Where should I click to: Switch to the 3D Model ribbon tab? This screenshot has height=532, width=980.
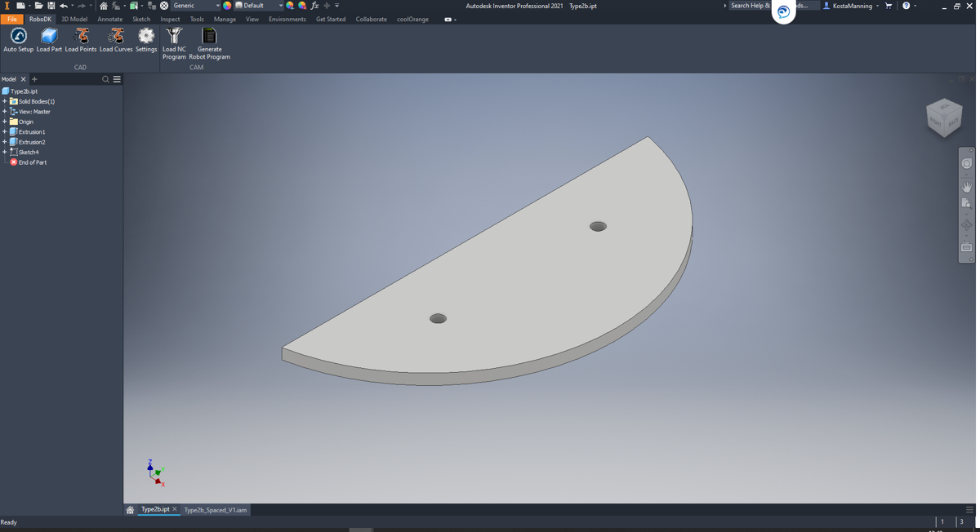pos(74,19)
